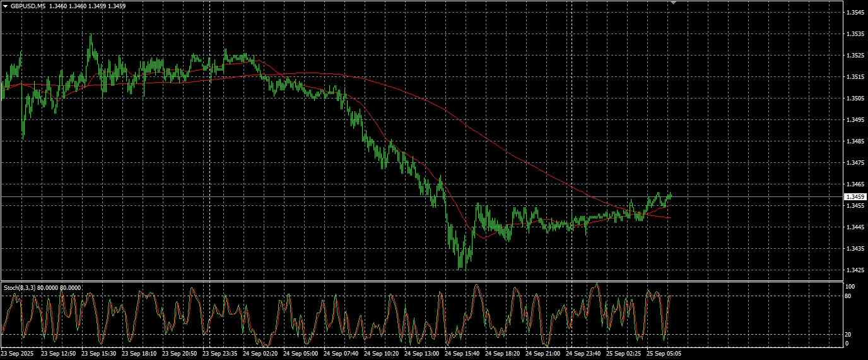
Task: Select the 23 Sep 2025 date label
Action: pyautogui.click(x=17, y=354)
